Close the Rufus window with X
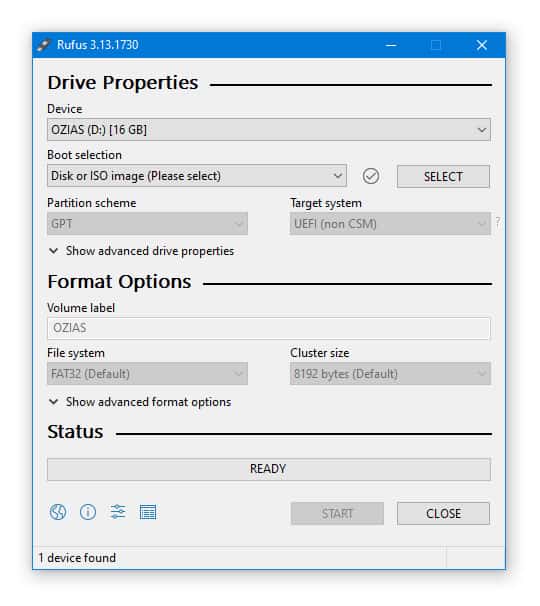Viewport: 540px width, 606px height. (x=482, y=45)
